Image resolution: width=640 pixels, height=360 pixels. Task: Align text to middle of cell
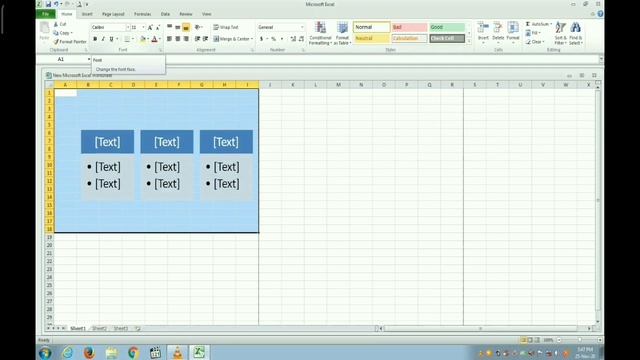point(178,27)
